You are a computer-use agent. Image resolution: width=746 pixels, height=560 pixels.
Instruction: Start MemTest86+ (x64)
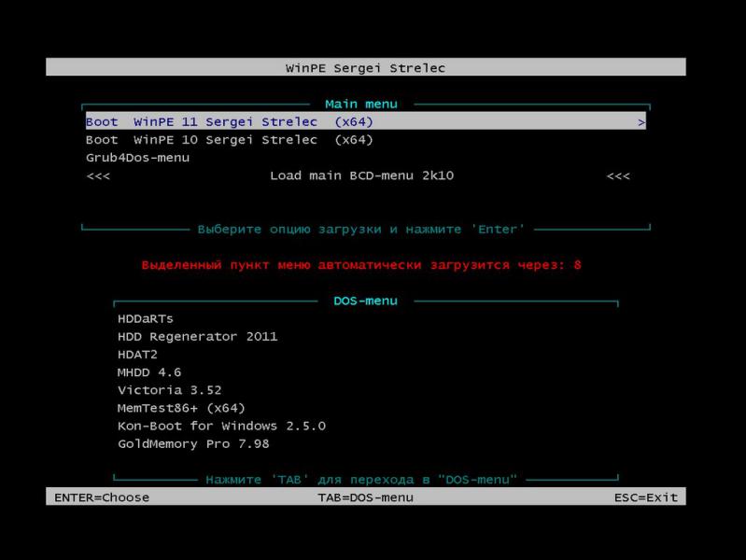pos(181,408)
